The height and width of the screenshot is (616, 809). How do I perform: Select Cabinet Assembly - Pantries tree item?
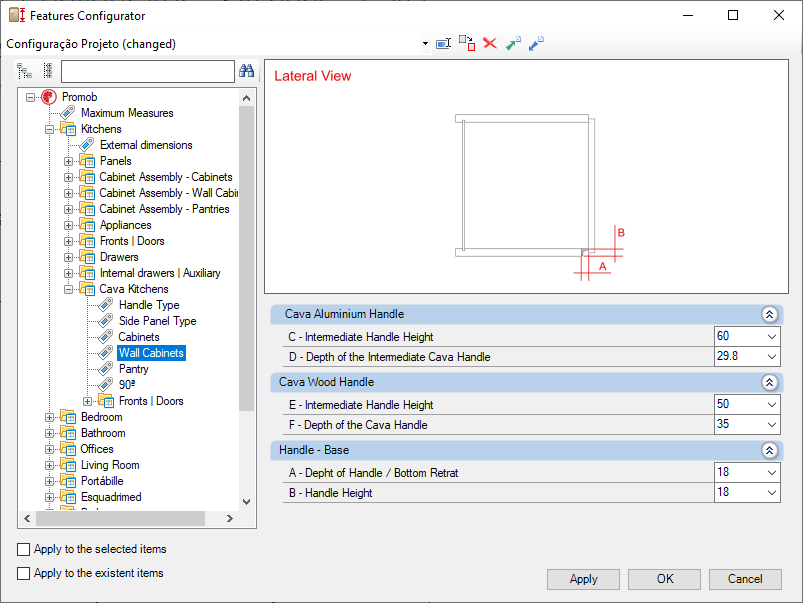164,209
